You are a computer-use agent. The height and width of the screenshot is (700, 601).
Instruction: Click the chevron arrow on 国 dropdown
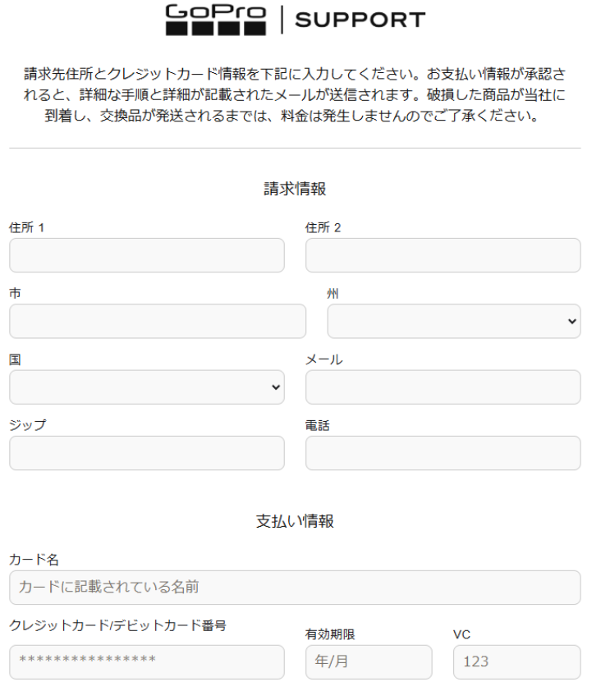(276, 387)
